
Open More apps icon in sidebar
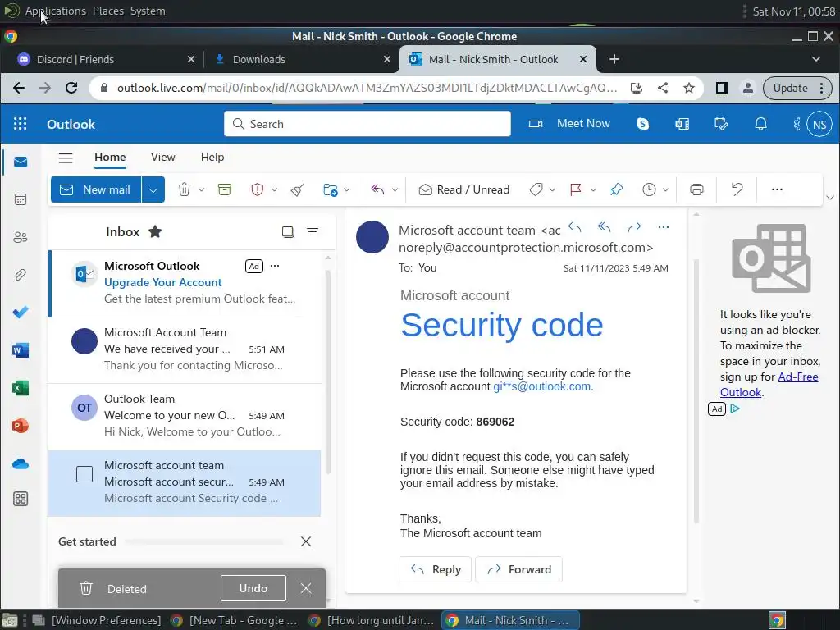click(x=21, y=500)
